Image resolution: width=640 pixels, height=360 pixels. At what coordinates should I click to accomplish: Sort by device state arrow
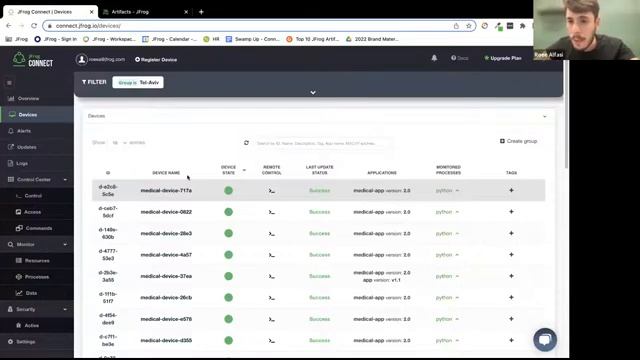[x=244, y=170]
